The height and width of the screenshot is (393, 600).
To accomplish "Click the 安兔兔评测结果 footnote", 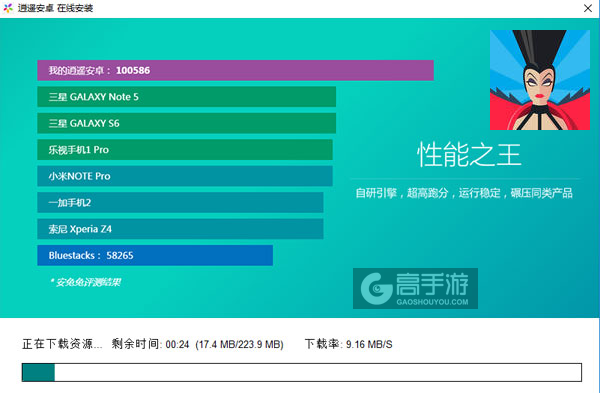I will coord(86,282).
